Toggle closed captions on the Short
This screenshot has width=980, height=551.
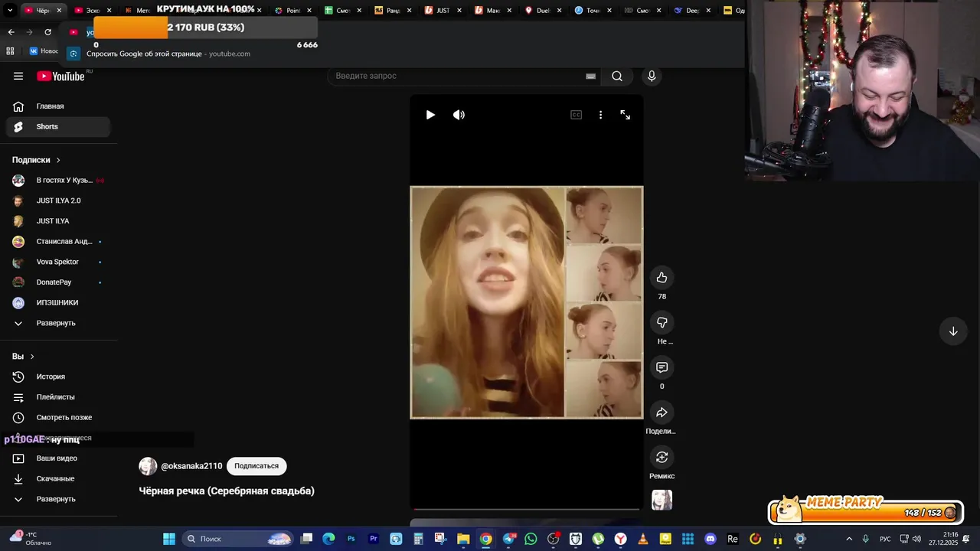click(576, 115)
